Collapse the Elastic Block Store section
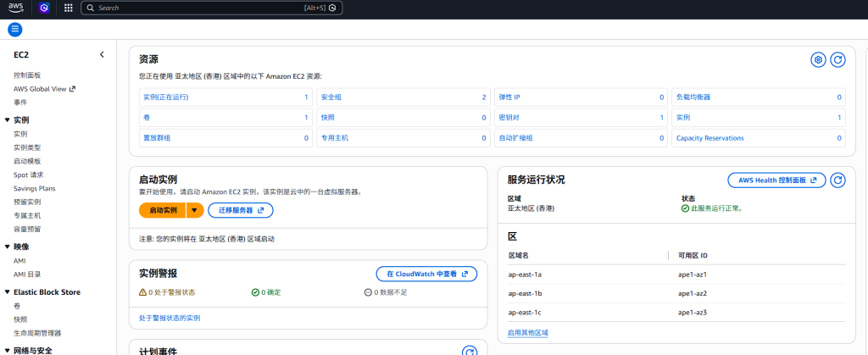 coord(7,292)
